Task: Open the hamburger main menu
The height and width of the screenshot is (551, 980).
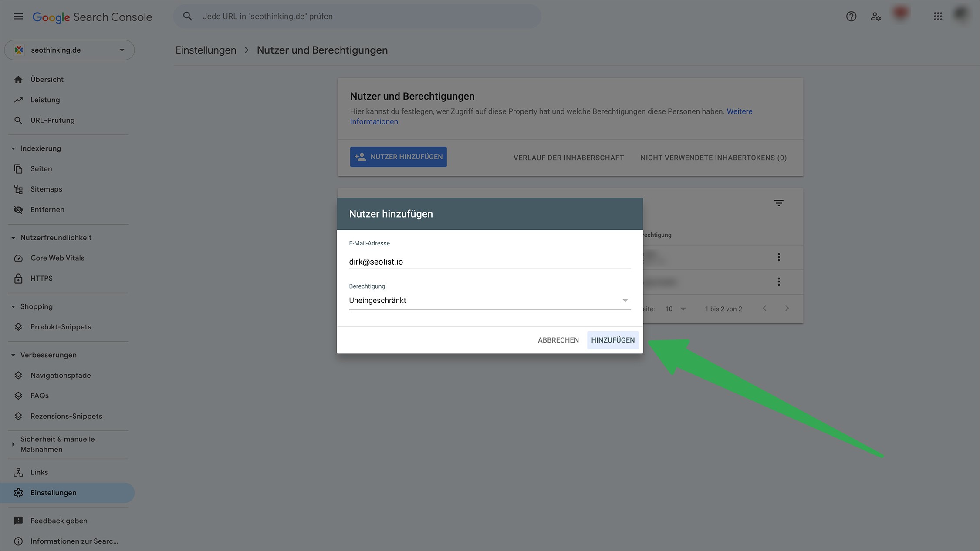Action: 18,17
